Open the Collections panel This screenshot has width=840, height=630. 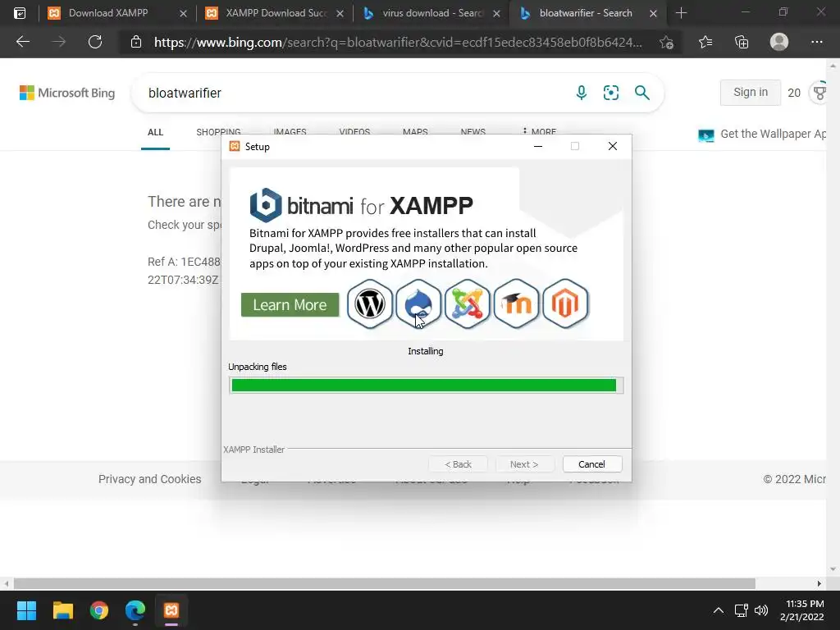pyautogui.click(x=742, y=42)
